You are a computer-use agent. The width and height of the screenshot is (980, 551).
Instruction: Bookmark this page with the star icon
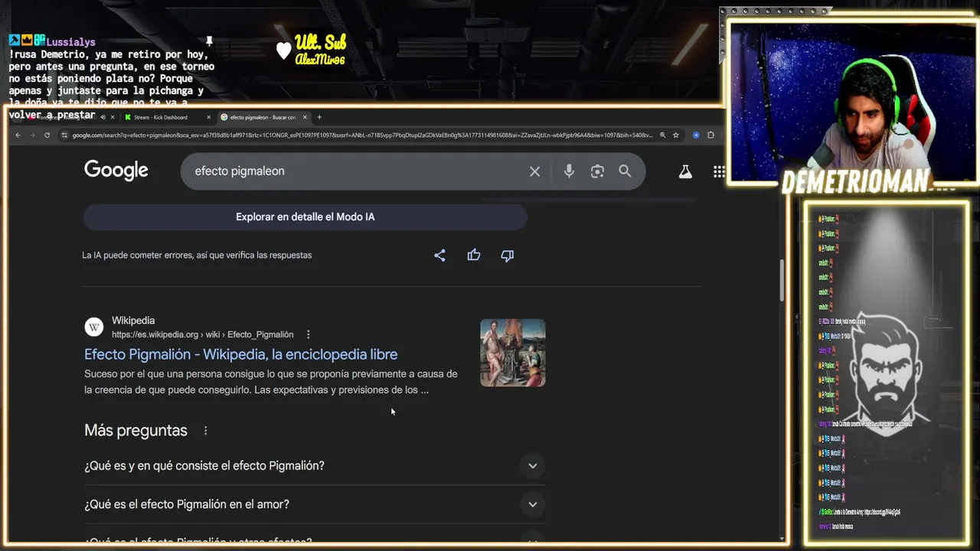coord(675,135)
